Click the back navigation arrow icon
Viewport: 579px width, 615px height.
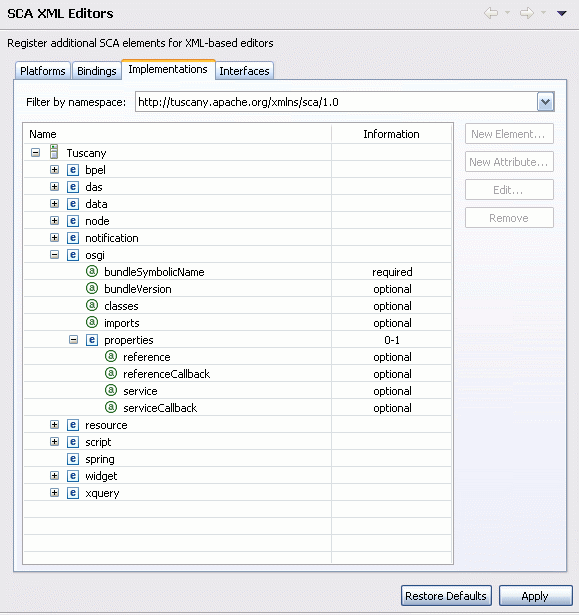491,13
